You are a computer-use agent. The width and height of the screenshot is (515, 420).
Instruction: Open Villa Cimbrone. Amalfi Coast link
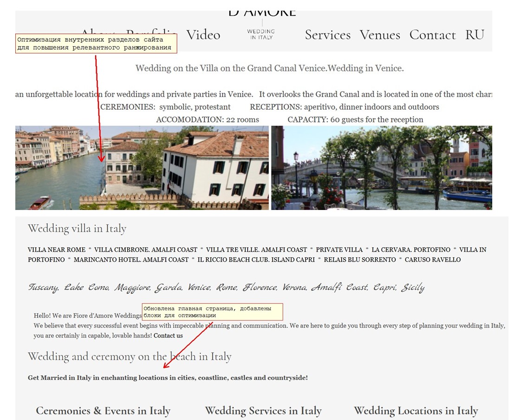click(x=146, y=250)
